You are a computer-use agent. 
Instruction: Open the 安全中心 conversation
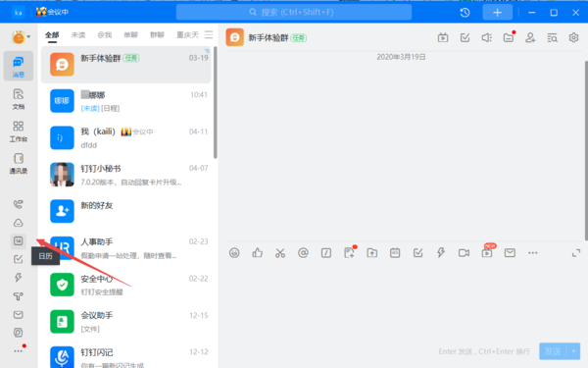coord(126,285)
